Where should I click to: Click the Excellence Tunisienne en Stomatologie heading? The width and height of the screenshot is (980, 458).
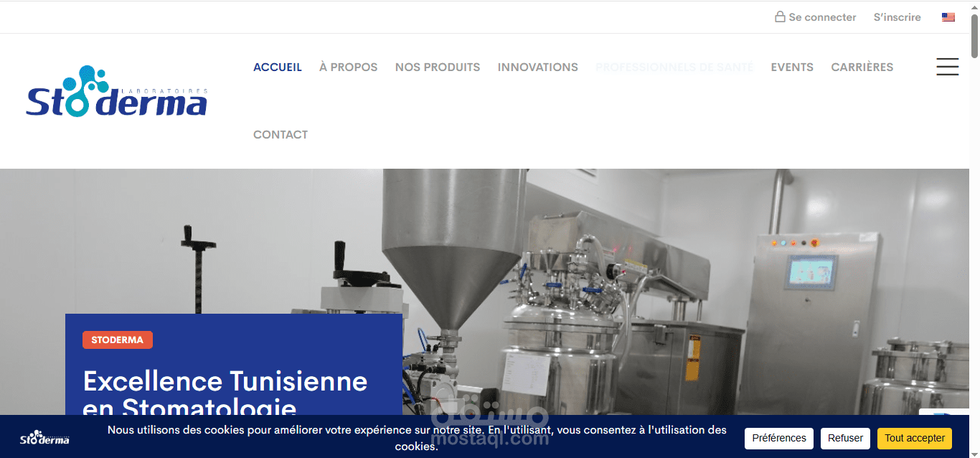pos(225,393)
